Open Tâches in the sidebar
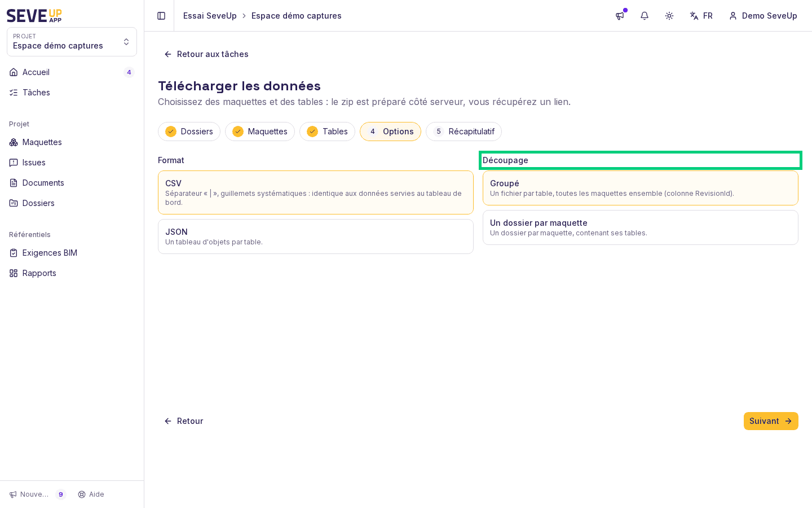 click(x=72, y=93)
